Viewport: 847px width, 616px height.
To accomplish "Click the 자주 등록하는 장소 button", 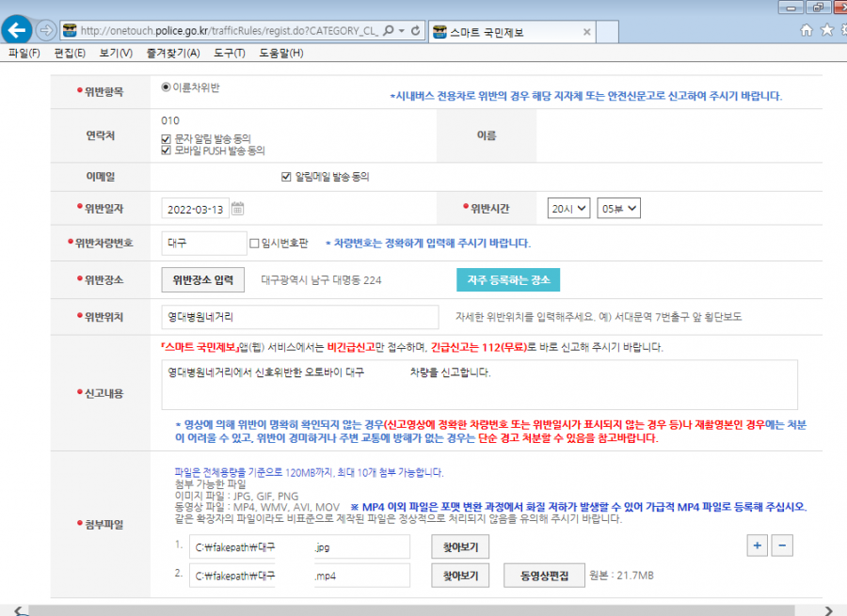I will [x=508, y=279].
